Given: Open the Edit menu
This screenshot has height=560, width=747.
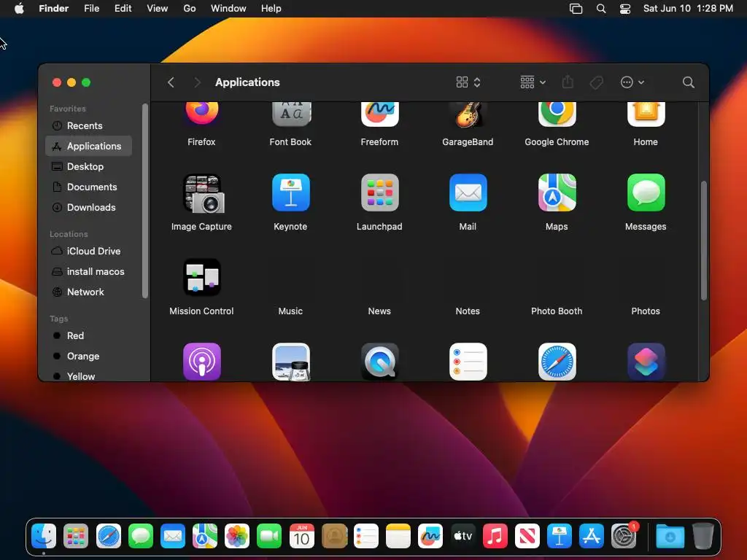Looking at the screenshot, I should click(x=123, y=9).
